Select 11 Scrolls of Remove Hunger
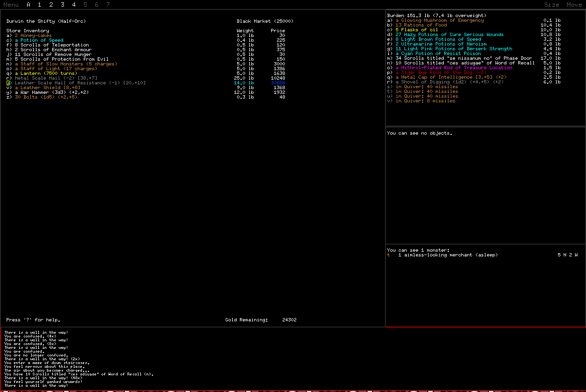This screenshot has height=392, width=586. [x=146, y=55]
